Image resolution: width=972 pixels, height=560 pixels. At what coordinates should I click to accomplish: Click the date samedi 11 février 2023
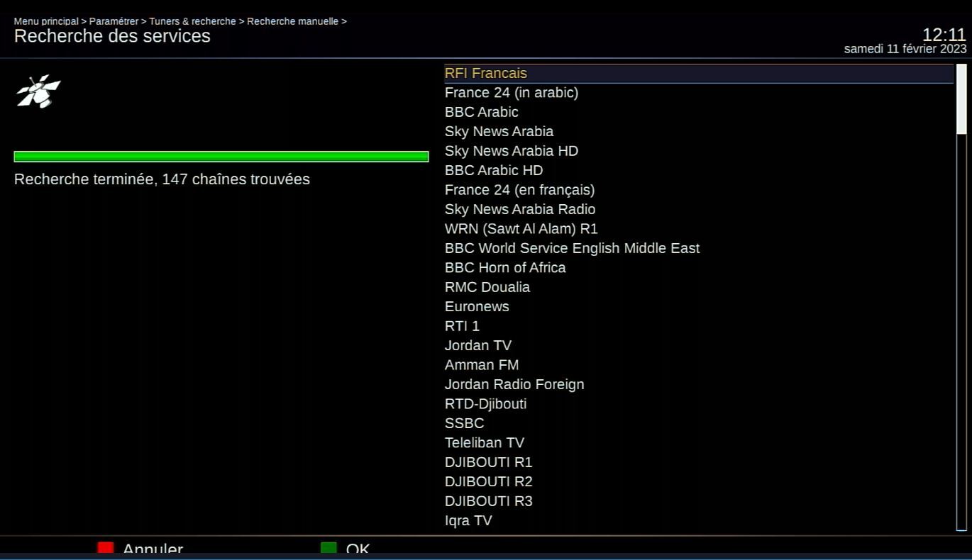pos(905,49)
